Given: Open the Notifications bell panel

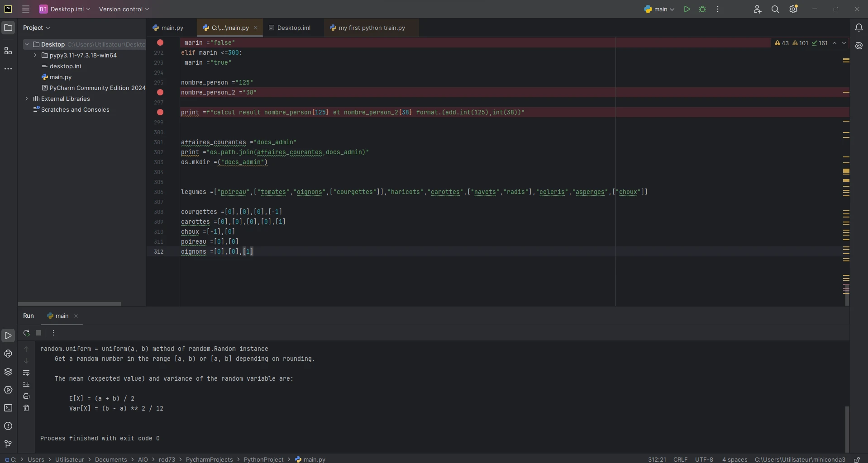Looking at the screenshot, I should click(858, 28).
